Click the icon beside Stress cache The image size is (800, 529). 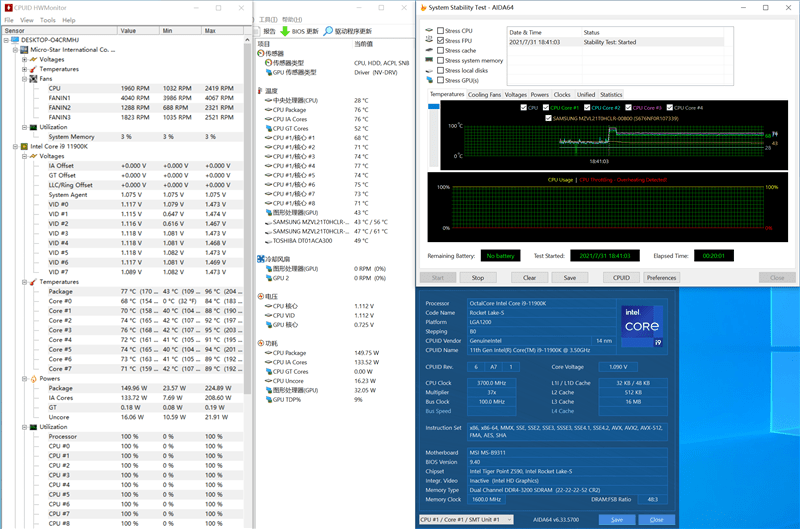[x=429, y=50]
